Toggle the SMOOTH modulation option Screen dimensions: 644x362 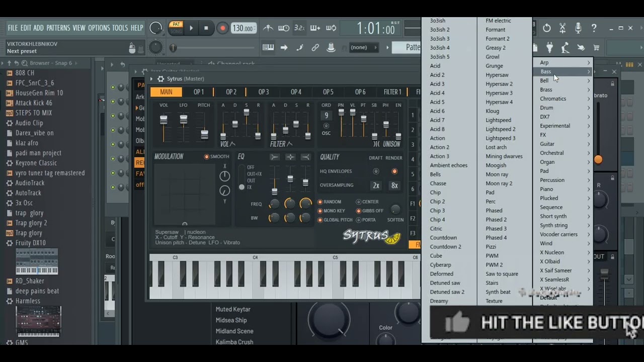pyautogui.click(x=216, y=157)
